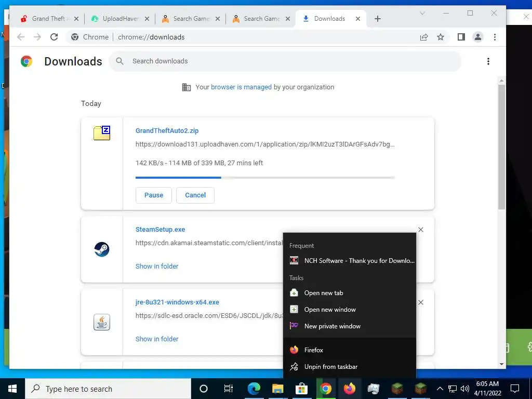
Task: Switch to the first Search Games tab
Action: (191, 19)
